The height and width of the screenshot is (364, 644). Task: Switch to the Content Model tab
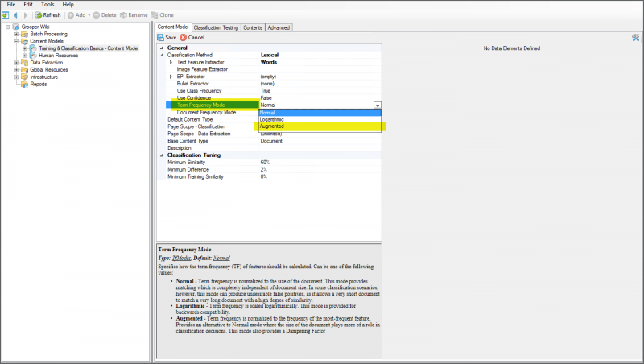tap(173, 27)
